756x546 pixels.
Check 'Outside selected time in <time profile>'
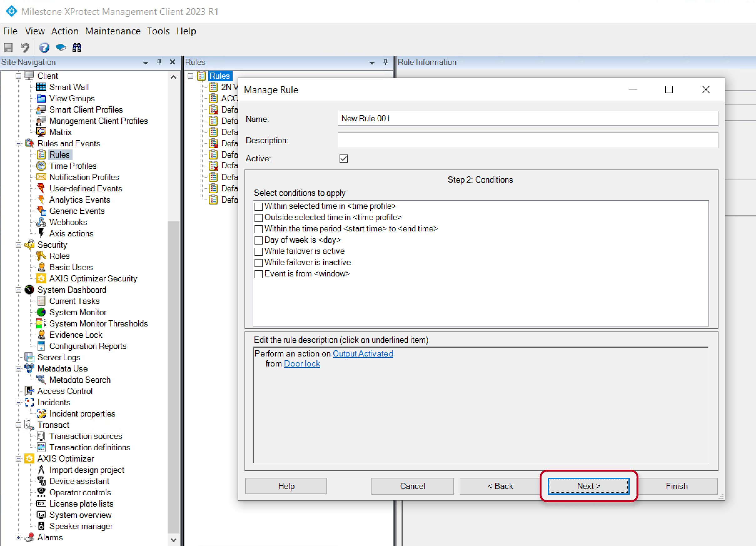(x=258, y=218)
